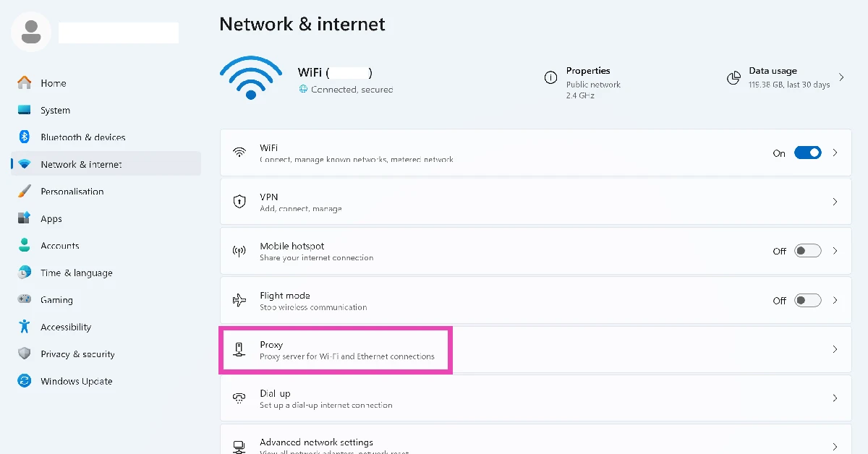Open the Accounts section in the sidebar
868x454 pixels.
[x=59, y=245]
